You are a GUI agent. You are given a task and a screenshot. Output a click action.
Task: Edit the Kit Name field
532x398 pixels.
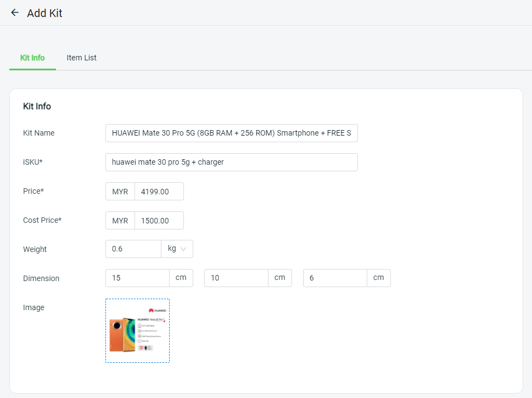pos(231,133)
